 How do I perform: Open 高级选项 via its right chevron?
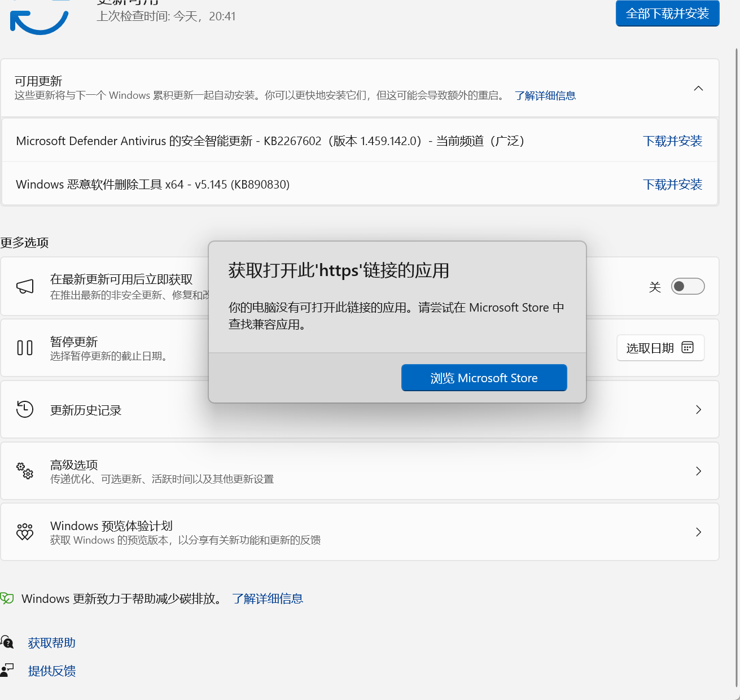tap(698, 471)
